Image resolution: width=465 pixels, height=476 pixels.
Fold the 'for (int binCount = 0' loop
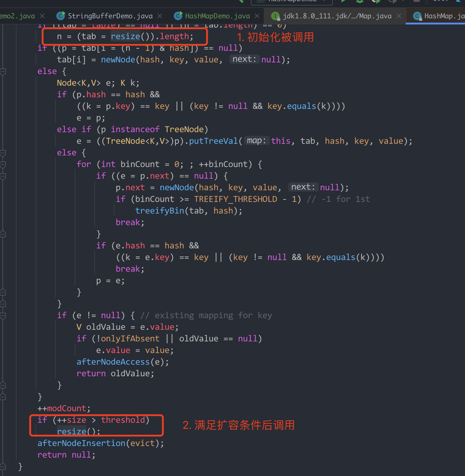3,165
